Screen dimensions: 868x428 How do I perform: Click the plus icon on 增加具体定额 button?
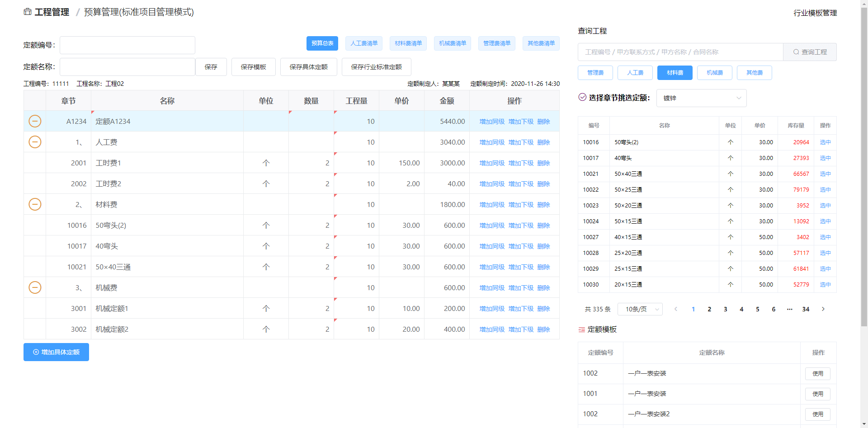(36, 352)
